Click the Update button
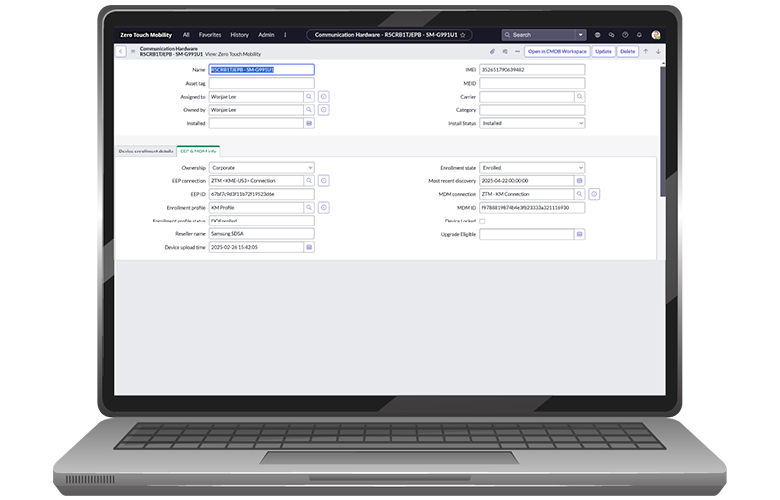Screen dimensions: 780x500 click(603, 51)
